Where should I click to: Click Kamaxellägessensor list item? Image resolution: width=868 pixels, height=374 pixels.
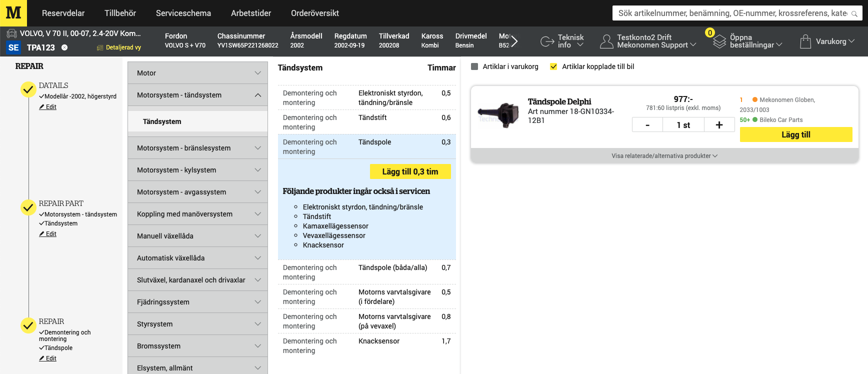pyautogui.click(x=335, y=226)
